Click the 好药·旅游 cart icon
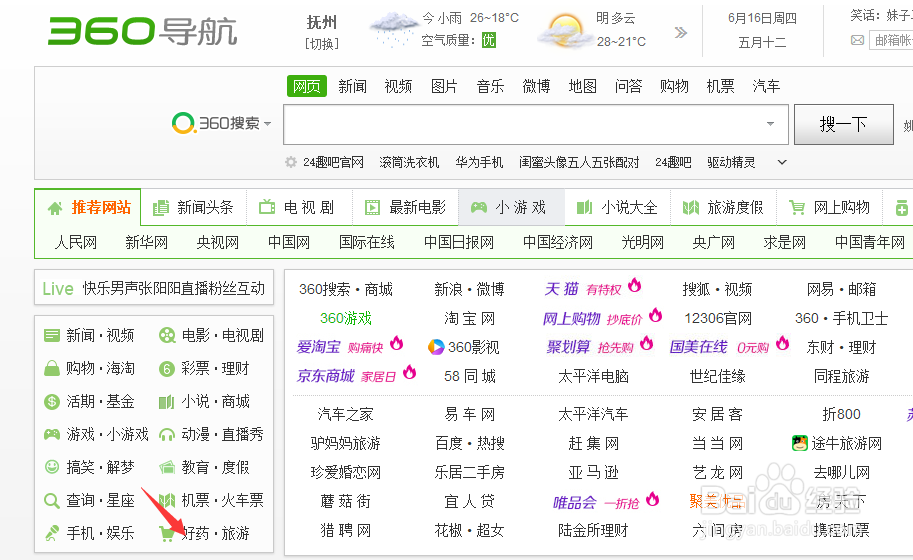 167,534
